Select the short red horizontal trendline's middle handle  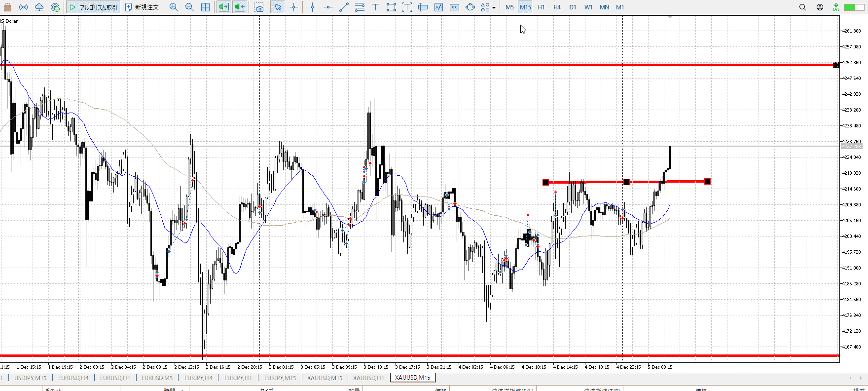[626, 182]
